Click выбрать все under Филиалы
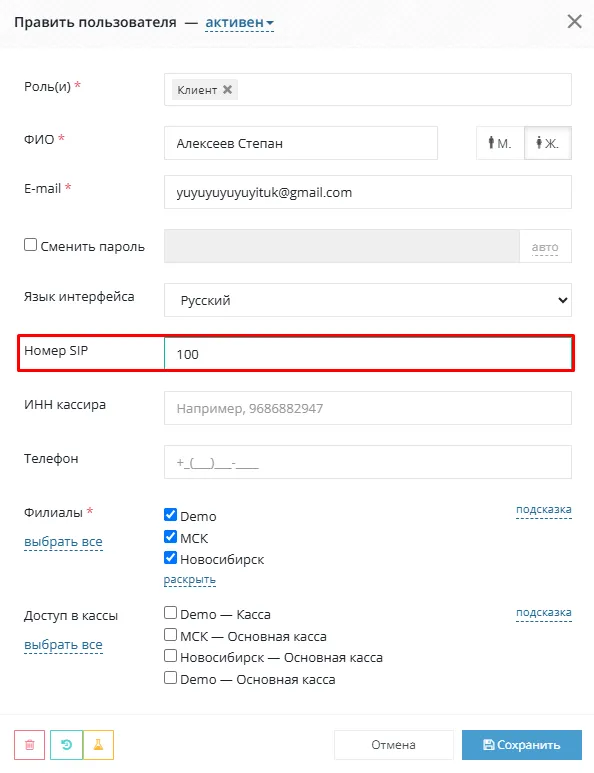Image resolution: width=594 pixels, height=773 pixels. pos(63,541)
